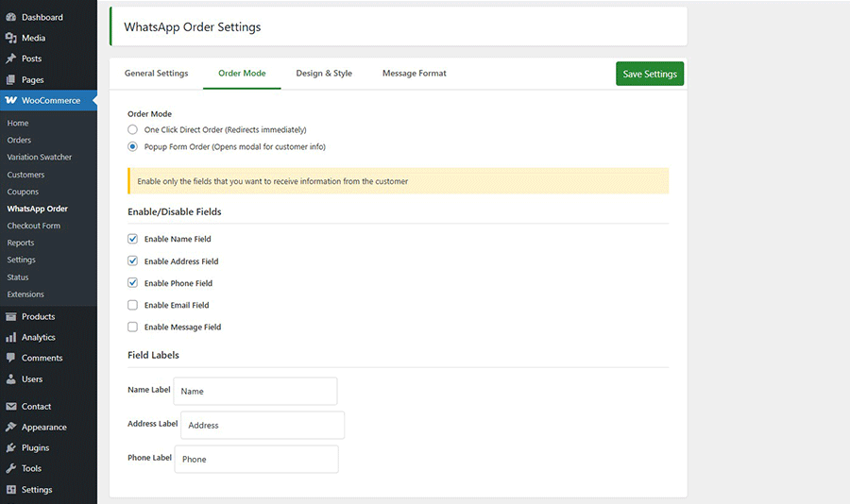Click the yellow notice about enabling fields
850x504 pixels.
399,181
